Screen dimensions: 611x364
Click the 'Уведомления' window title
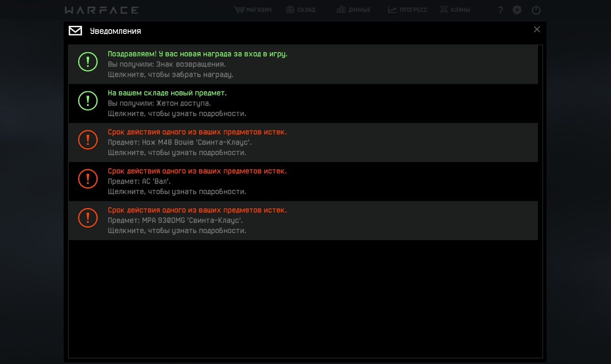click(115, 31)
